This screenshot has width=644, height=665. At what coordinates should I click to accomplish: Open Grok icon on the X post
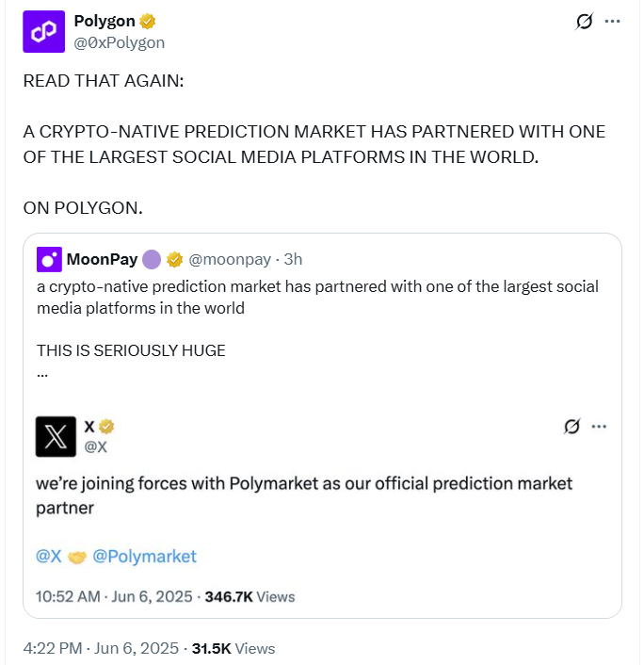[x=570, y=427]
